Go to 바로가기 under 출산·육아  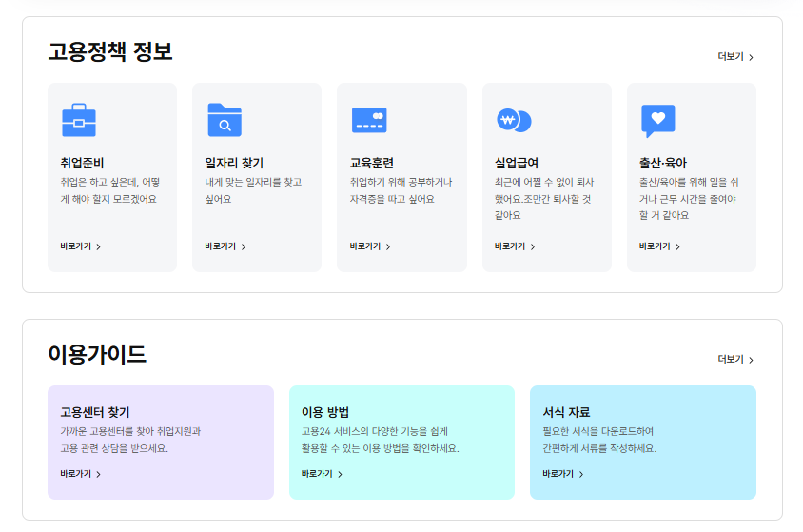pos(659,246)
